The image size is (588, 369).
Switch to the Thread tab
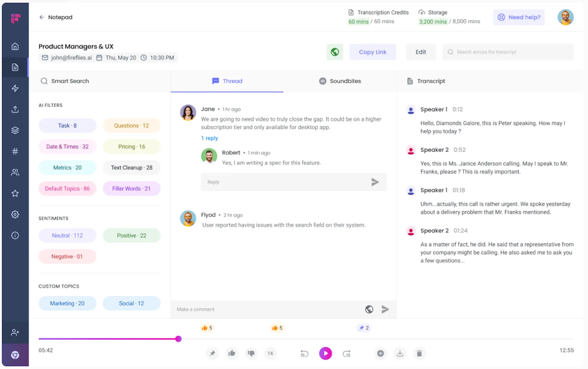coord(227,81)
